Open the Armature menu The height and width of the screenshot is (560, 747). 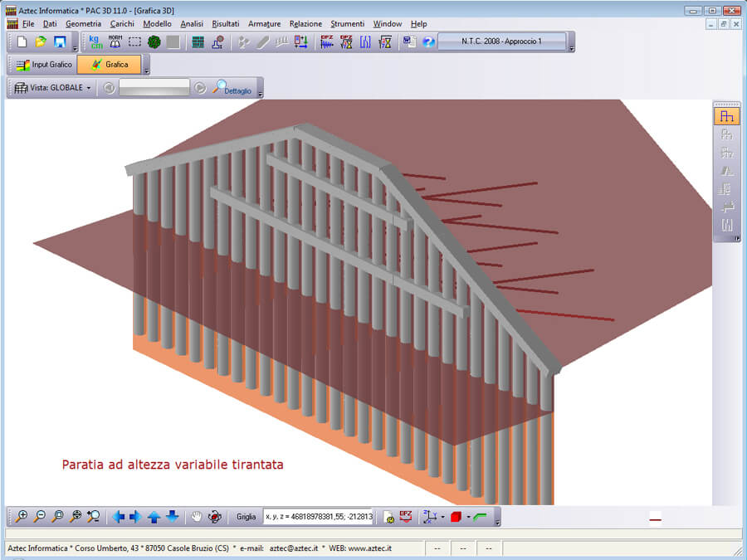(264, 24)
